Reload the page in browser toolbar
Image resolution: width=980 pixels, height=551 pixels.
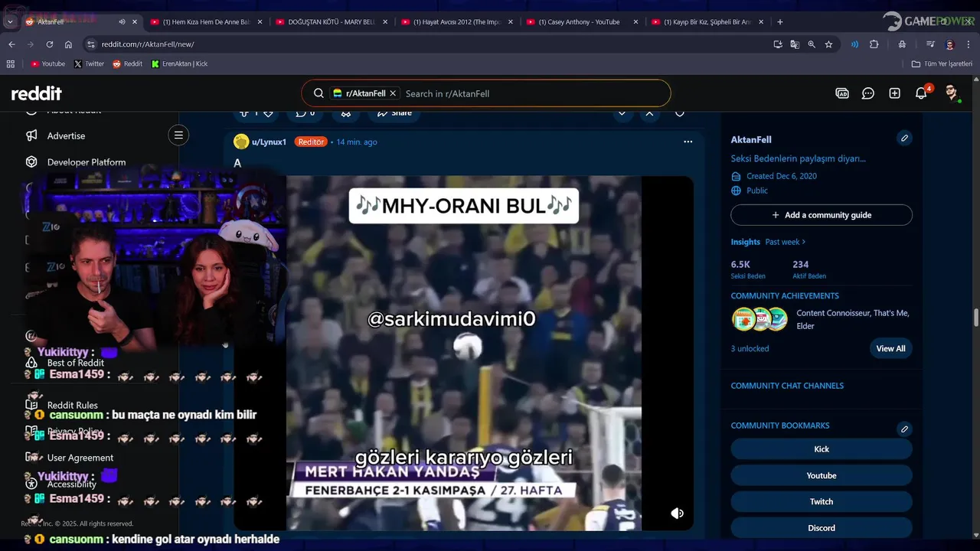coord(50,44)
